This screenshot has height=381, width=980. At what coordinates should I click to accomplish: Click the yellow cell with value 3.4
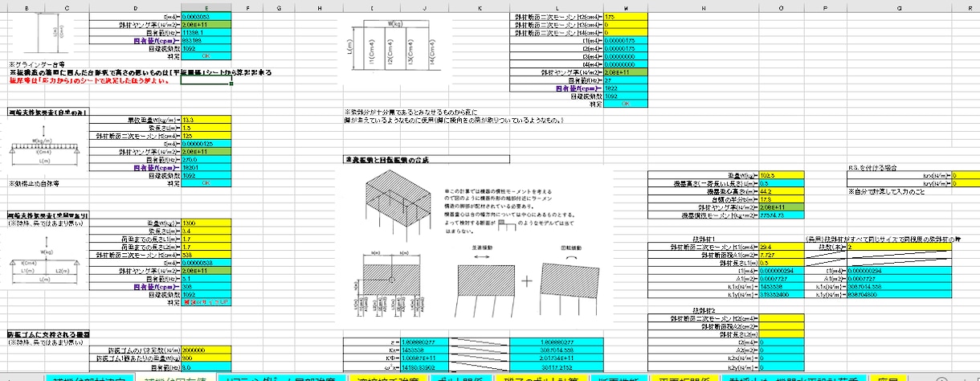coord(206,231)
